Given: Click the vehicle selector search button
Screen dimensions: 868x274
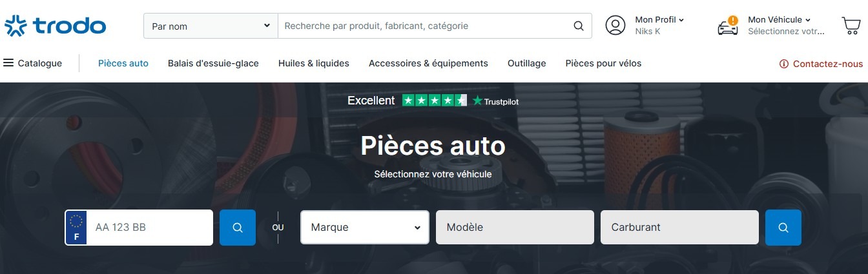Looking at the screenshot, I should 783,228.
